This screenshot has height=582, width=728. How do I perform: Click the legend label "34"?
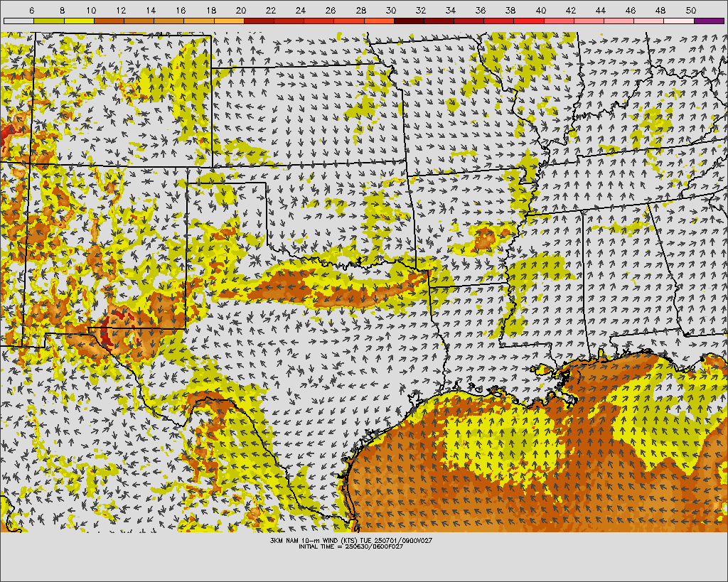(450, 10)
